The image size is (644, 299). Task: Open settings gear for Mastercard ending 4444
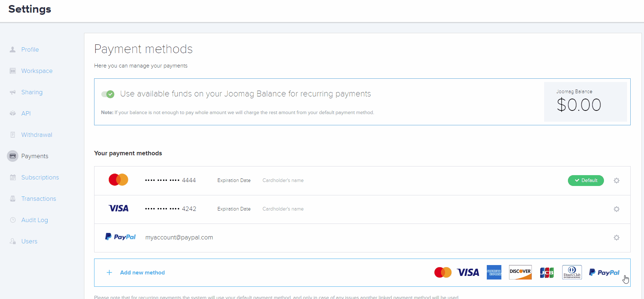(617, 181)
